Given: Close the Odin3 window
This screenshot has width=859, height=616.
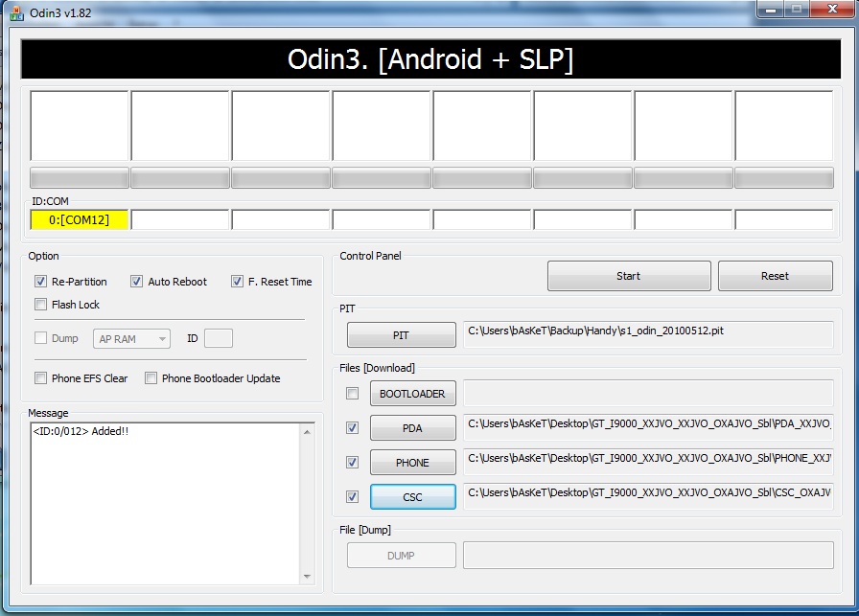Looking at the screenshot, I should tap(833, 10).
